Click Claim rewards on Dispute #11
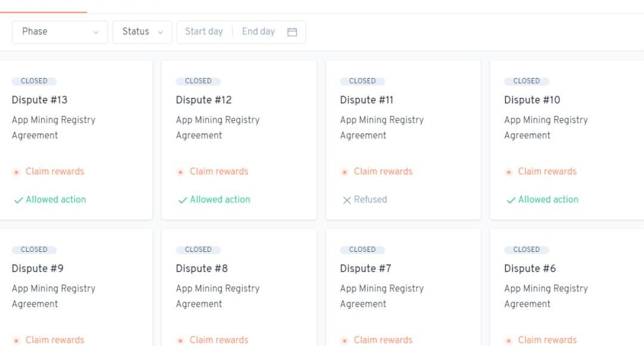 point(383,172)
